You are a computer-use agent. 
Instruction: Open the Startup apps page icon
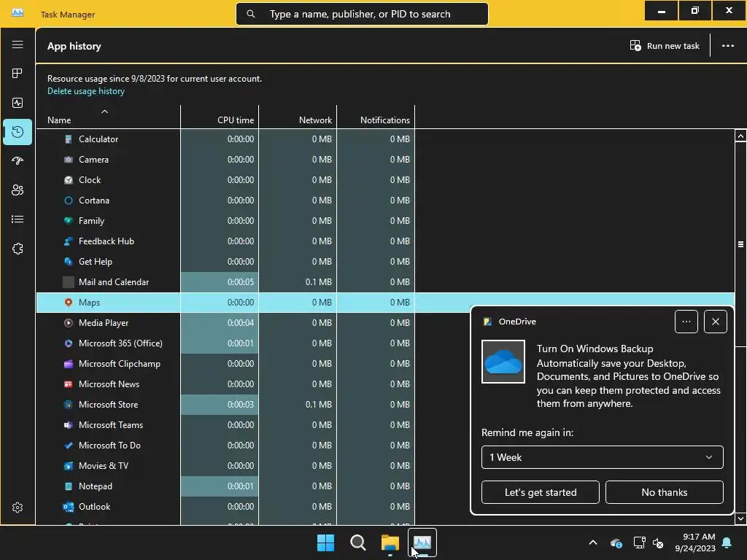[x=18, y=161]
